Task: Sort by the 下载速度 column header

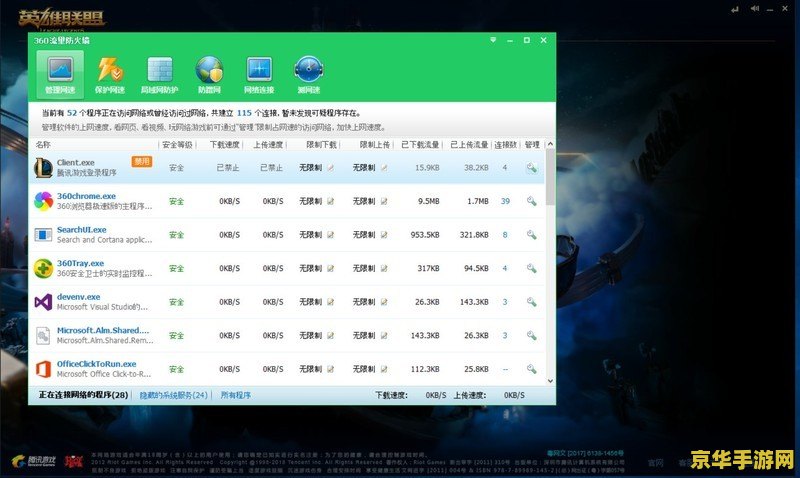Action: point(224,145)
